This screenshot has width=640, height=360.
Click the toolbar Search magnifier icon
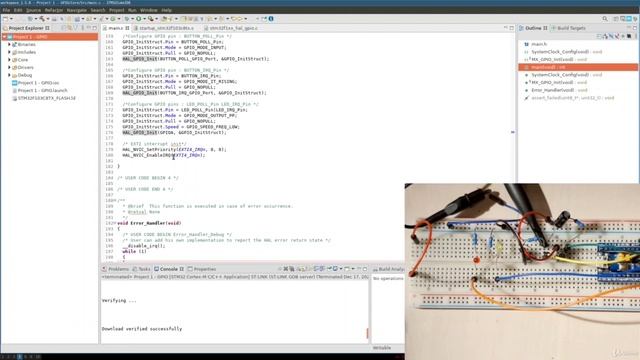(x=605, y=19)
